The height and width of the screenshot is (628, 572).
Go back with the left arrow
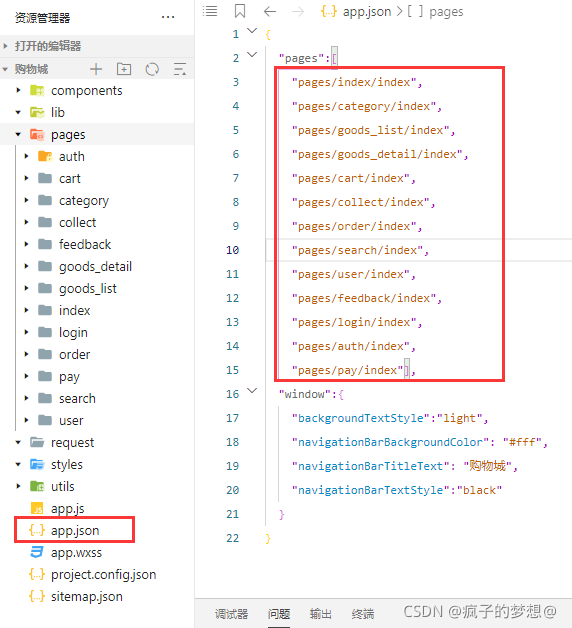pos(270,12)
